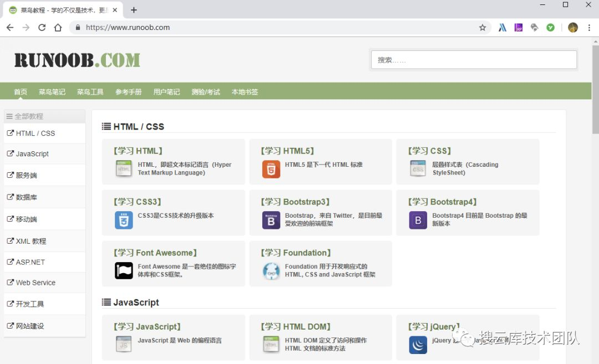The width and height of the screenshot is (599, 364).
Task: Click the Font Awesome flag icon
Action: (x=124, y=270)
